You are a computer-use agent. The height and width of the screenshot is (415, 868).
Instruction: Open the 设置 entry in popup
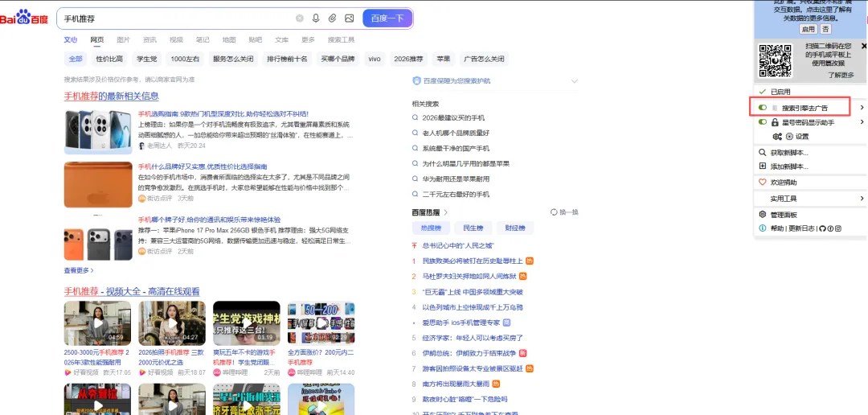click(x=802, y=136)
